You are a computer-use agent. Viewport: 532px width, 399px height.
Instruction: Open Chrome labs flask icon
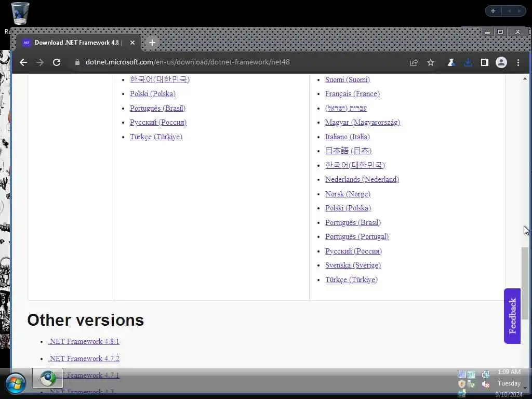[451, 62]
